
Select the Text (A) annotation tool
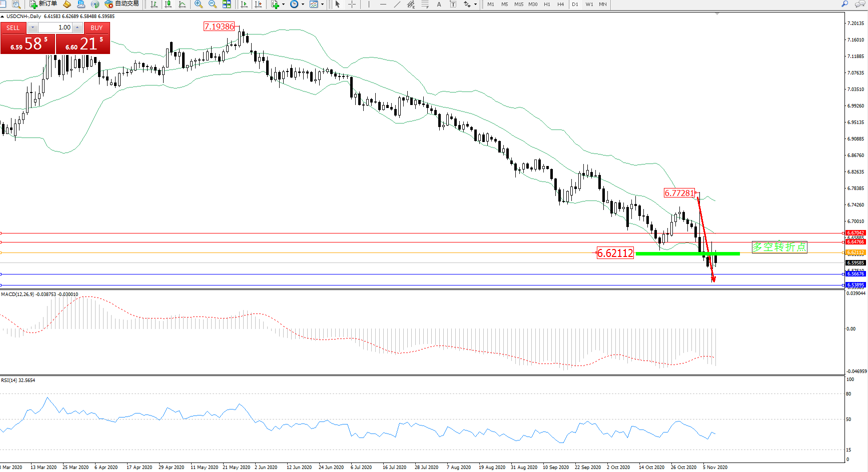[439, 4]
